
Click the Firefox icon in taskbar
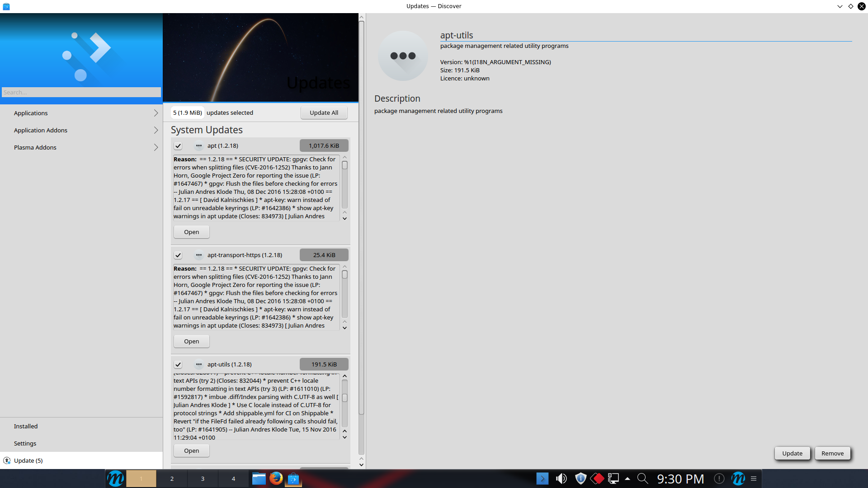pyautogui.click(x=276, y=479)
